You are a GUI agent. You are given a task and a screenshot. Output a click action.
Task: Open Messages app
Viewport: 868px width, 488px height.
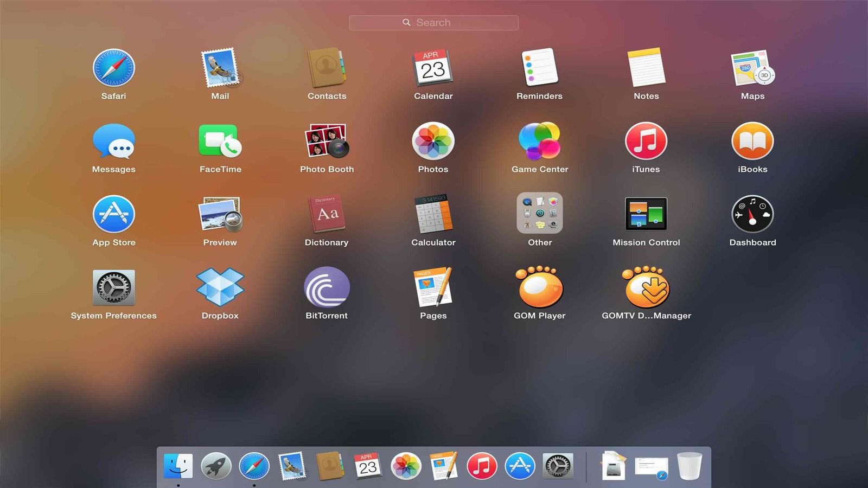click(113, 141)
